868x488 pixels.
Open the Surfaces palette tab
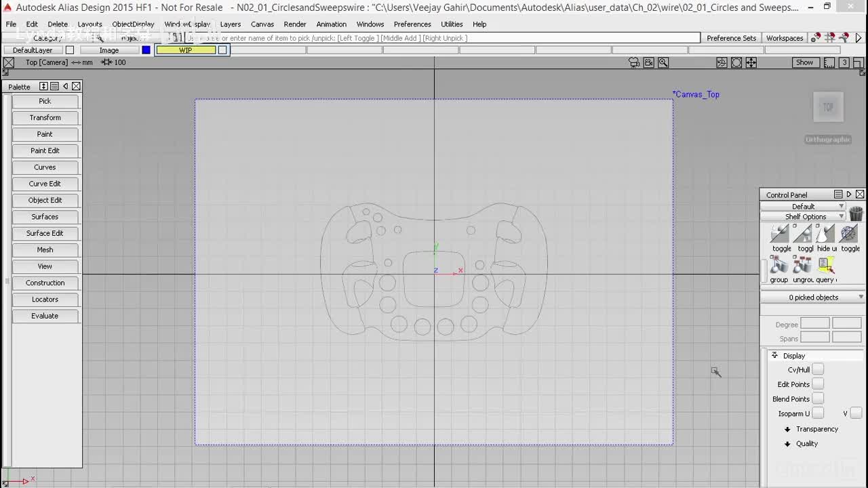(x=45, y=217)
